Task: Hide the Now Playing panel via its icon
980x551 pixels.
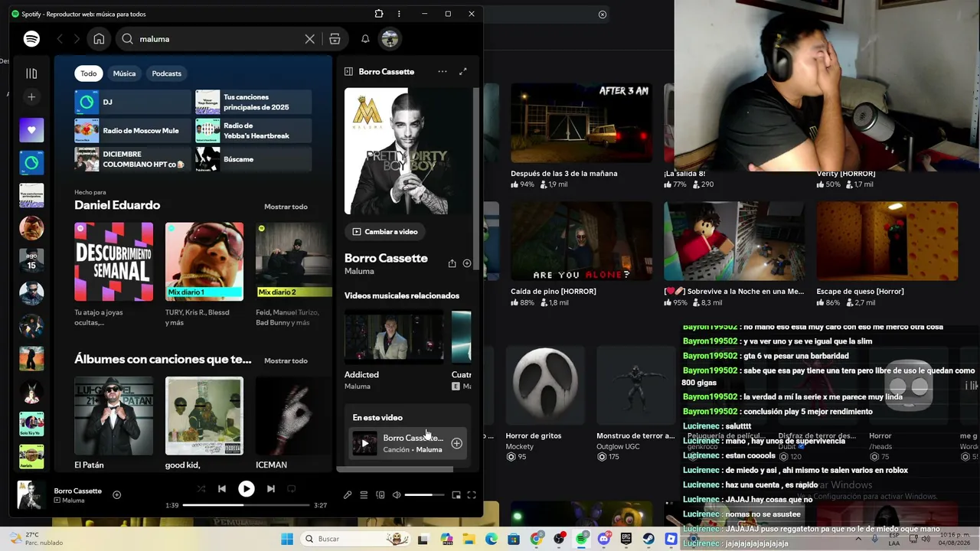Action: pos(348,71)
